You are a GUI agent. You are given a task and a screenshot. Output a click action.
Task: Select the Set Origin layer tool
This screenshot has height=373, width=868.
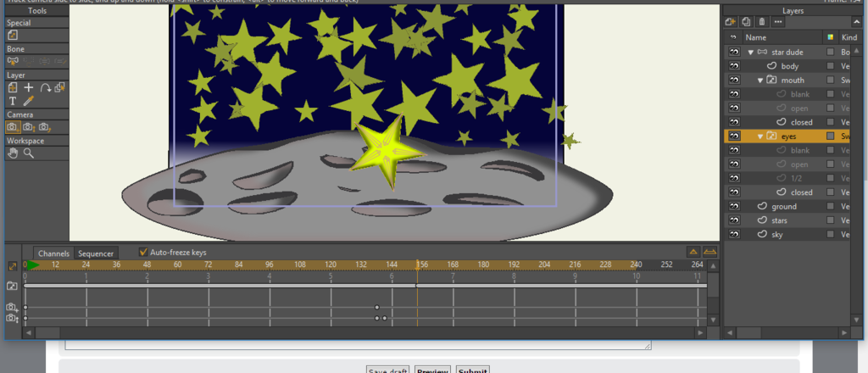click(12, 87)
